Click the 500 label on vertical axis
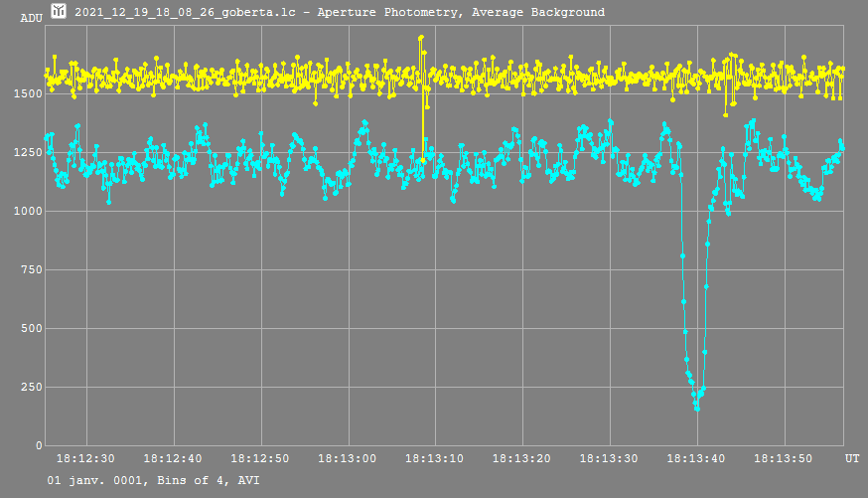The image size is (868, 498). pos(30,328)
